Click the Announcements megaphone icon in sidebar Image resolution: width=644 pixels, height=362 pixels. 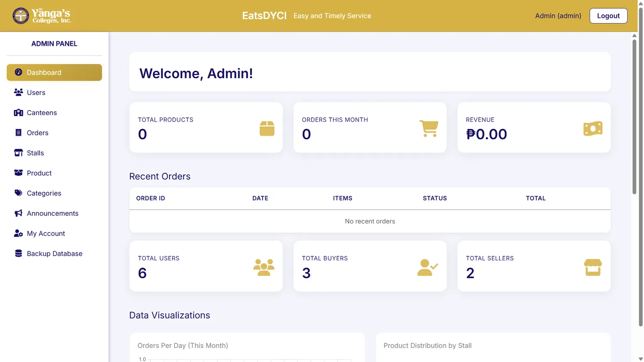[18, 213]
